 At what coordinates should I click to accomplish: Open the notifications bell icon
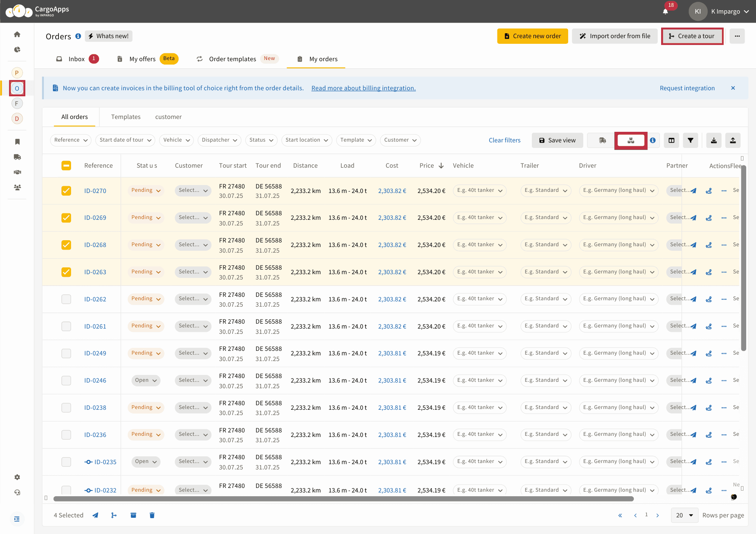click(665, 11)
